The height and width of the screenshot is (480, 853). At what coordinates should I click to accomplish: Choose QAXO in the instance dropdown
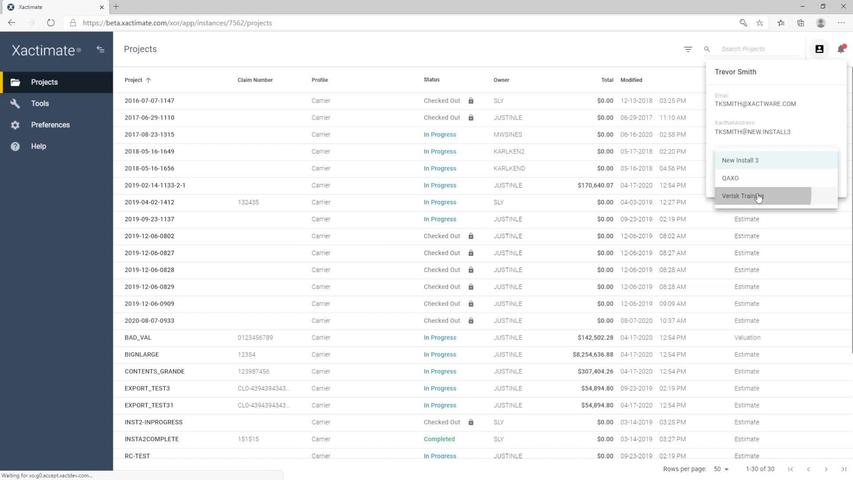[x=731, y=178]
